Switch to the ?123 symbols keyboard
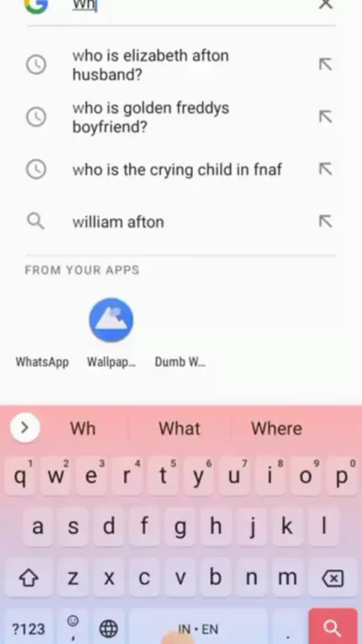362x644 pixels. point(29,629)
